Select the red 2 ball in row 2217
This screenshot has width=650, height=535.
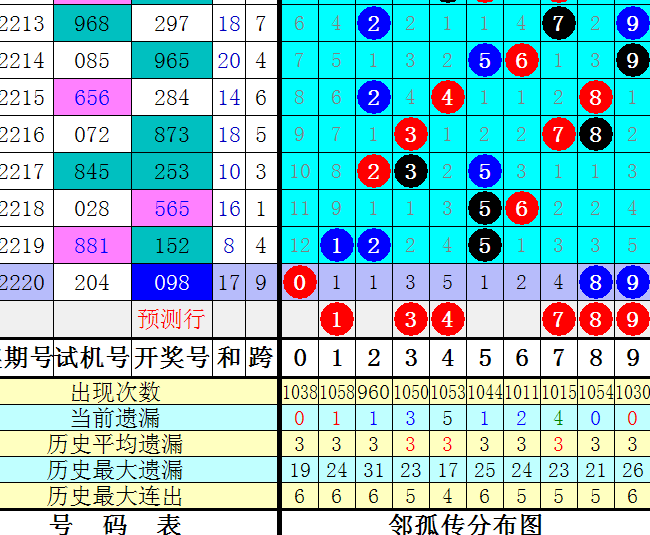coord(374,171)
